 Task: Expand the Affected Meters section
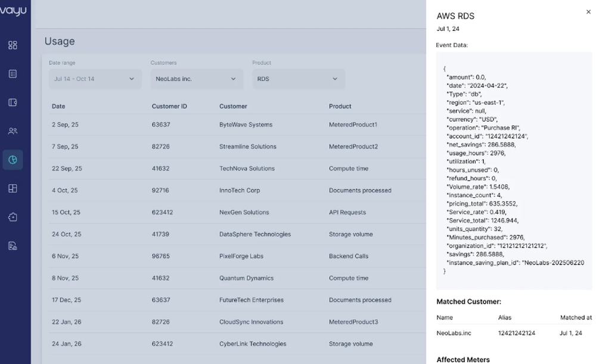(463, 359)
